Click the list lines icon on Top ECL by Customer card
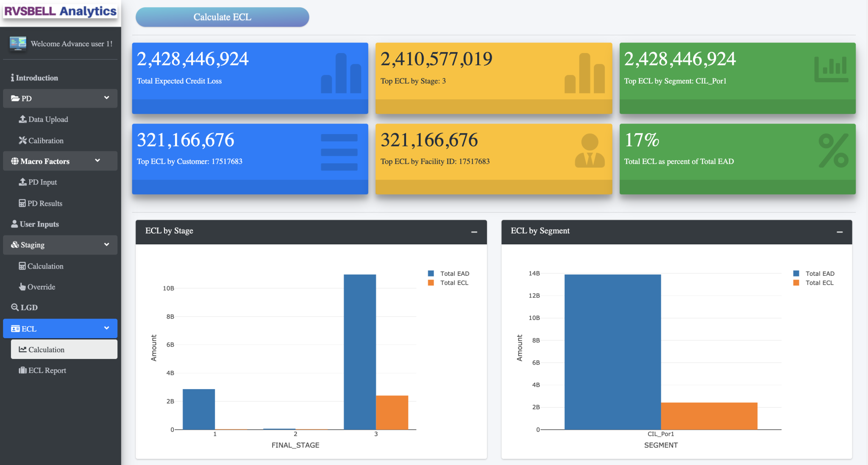Image resolution: width=868 pixels, height=465 pixels. (x=339, y=152)
